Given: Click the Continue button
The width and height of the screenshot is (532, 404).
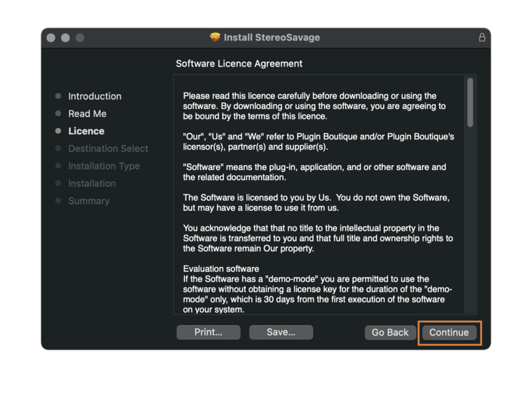Looking at the screenshot, I should [449, 332].
